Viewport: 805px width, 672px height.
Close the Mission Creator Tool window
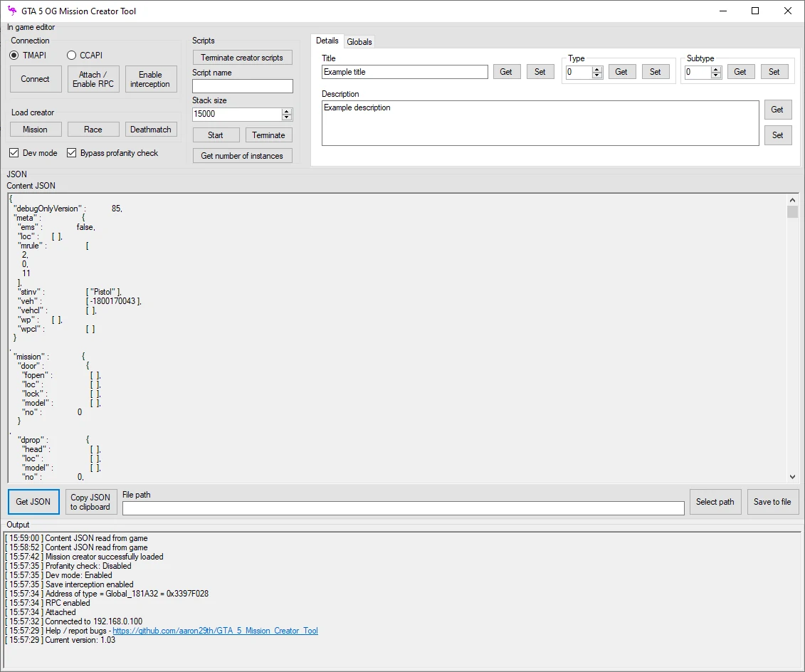coord(787,11)
